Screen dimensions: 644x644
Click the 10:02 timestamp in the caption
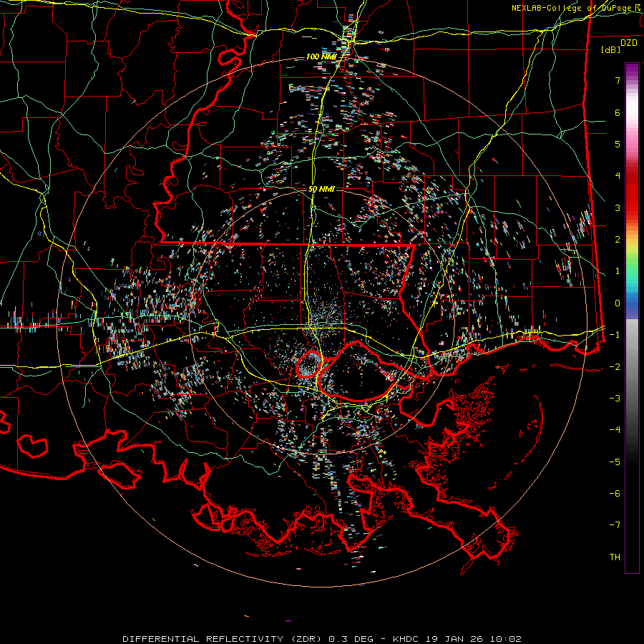[506, 639]
